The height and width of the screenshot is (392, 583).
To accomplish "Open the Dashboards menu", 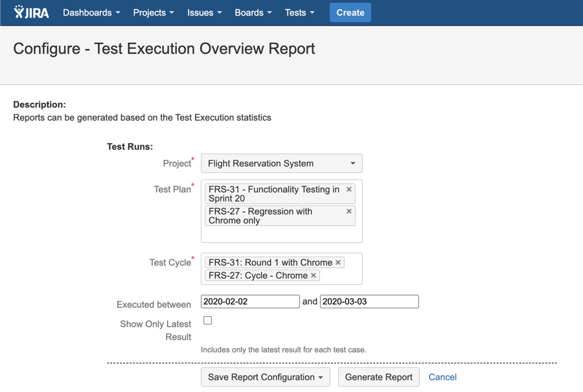I will coord(91,12).
